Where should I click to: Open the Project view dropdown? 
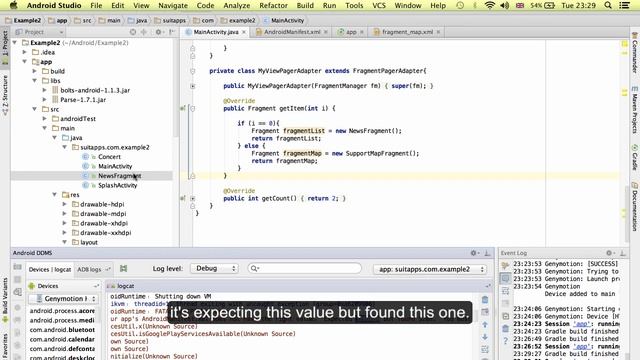(39, 32)
